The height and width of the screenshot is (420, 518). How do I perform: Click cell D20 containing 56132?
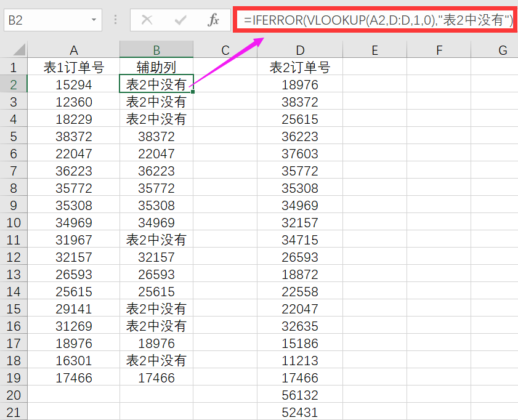point(300,395)
